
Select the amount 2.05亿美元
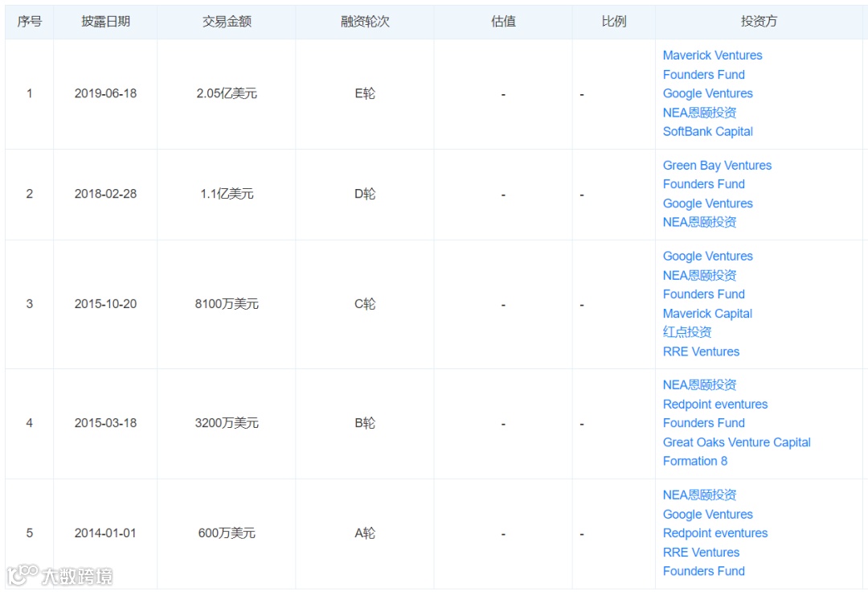coord(227,93)
